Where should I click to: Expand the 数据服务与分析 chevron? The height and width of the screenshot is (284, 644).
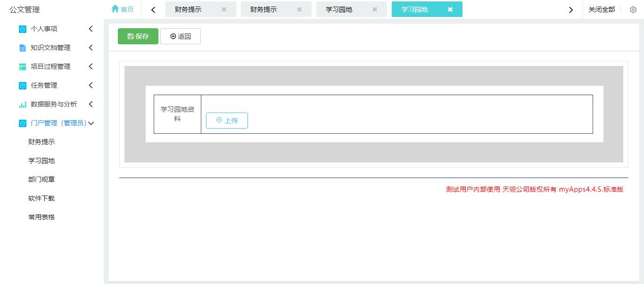[x=91, y=104]
